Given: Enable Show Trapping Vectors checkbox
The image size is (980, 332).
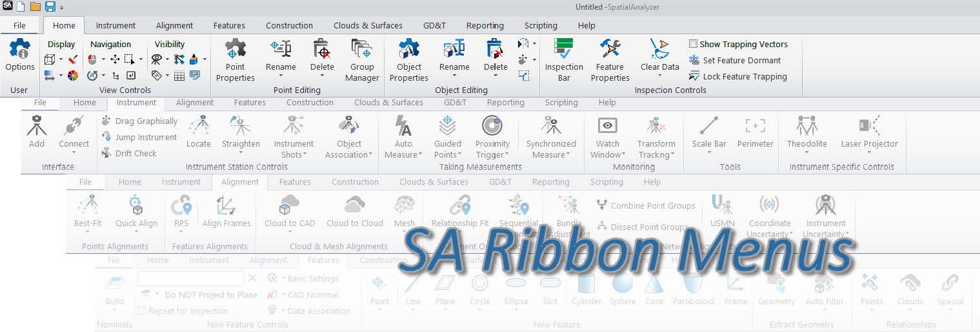Looking at the screenshot, I should tap(694, 44).
